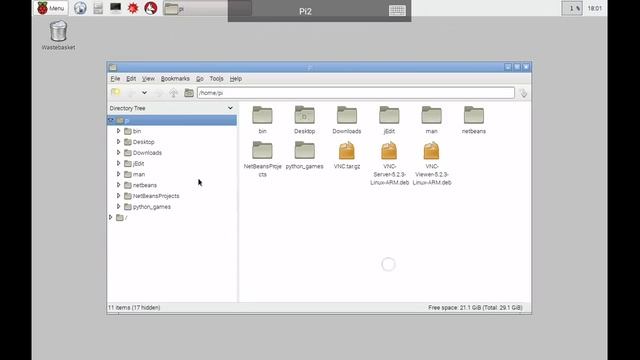
Task: Click the '11 items (17 hidden)' status text
Action: pyautogui.click(x=134, y=307)
